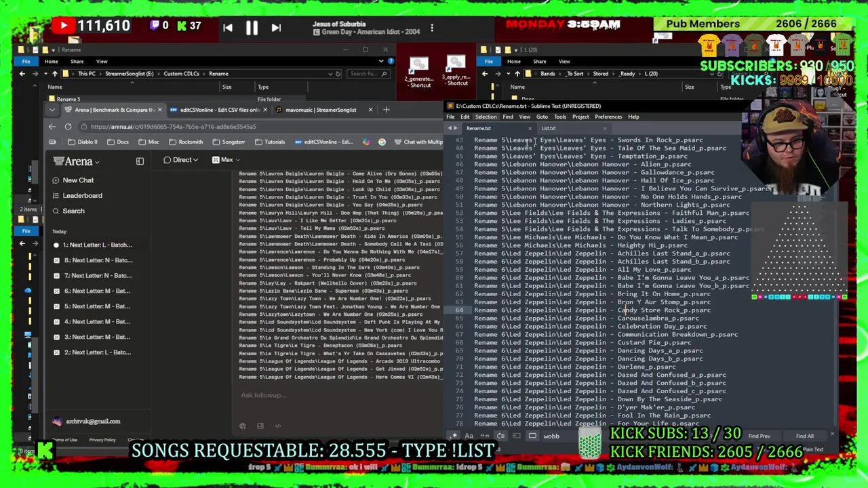Toggle the Arena sidebar collapse icon

[140, 161]
